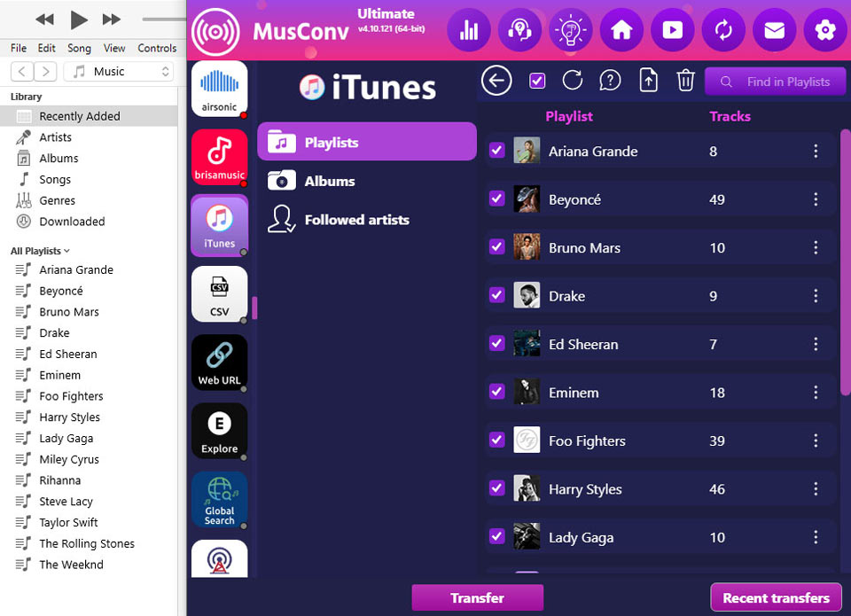This screenshot has width=851, height=616.
Task: Go back with iTunes navigation left arrow
Action: tap(21, 72)
